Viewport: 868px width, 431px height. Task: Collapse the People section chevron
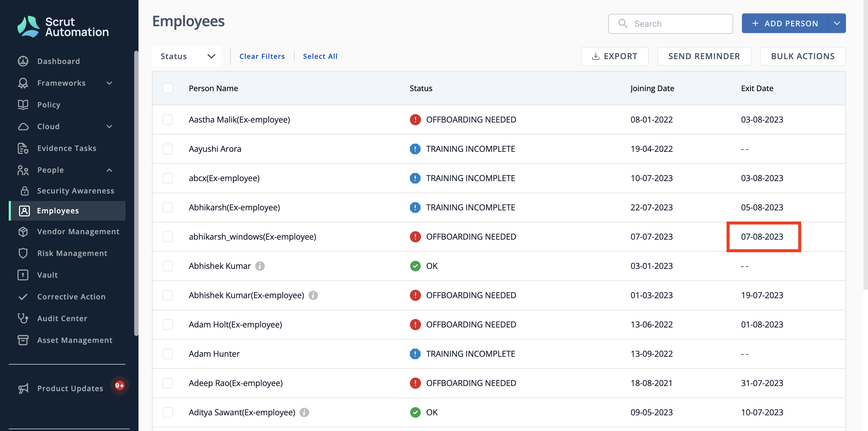point(109,170)
